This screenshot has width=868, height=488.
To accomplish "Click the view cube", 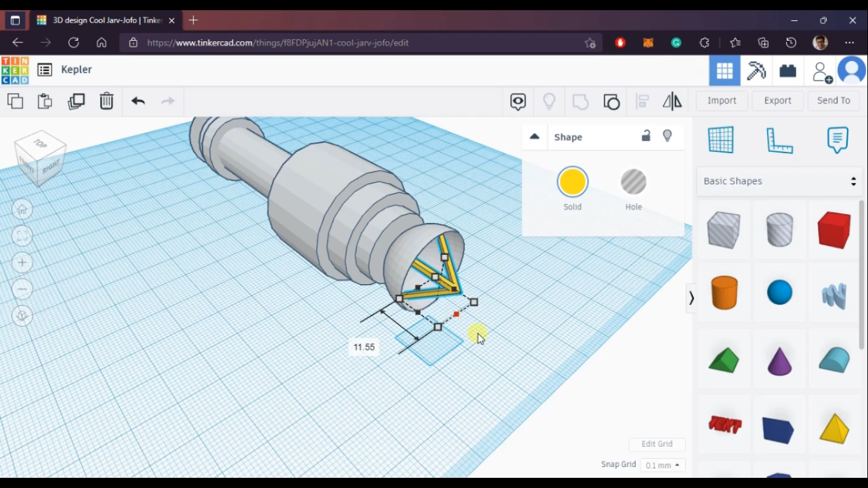I will pyautogui.click(x=40, y=158).
